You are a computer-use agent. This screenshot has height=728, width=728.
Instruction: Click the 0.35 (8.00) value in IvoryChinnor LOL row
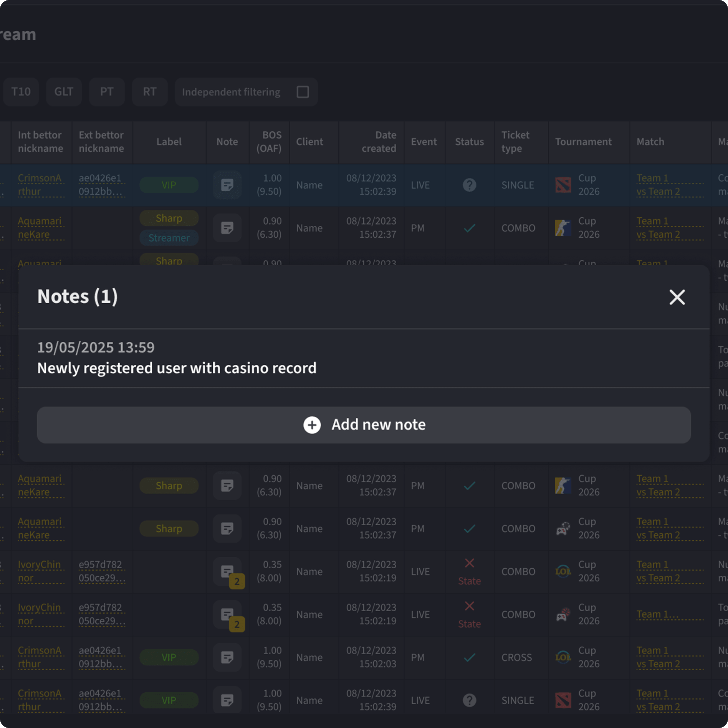point(269,571)
